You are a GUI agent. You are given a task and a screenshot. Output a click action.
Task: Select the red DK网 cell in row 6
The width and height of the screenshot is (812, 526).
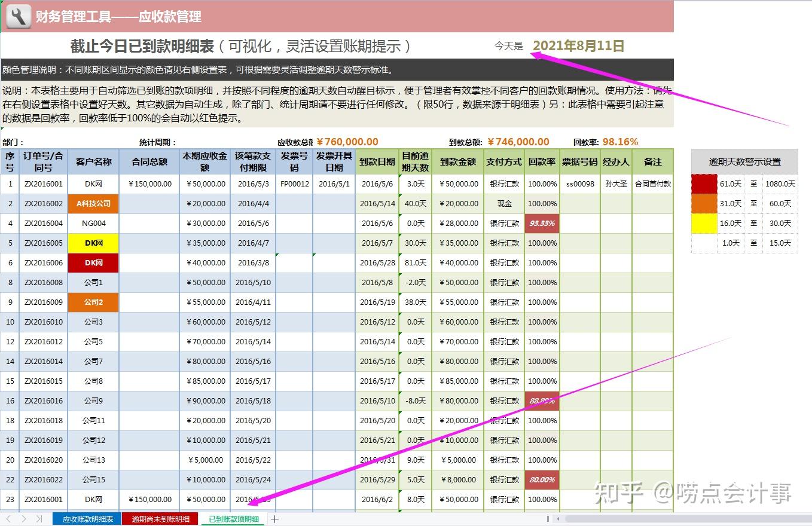[93, 262]
